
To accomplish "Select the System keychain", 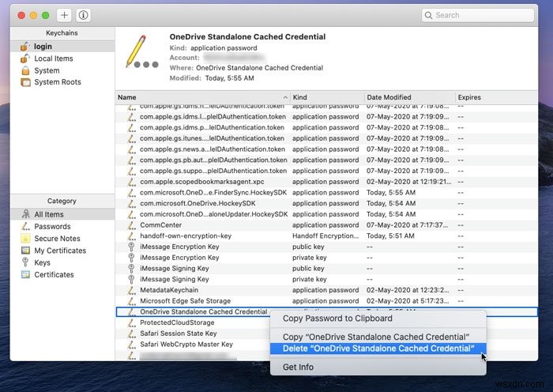I will (62, 70).
